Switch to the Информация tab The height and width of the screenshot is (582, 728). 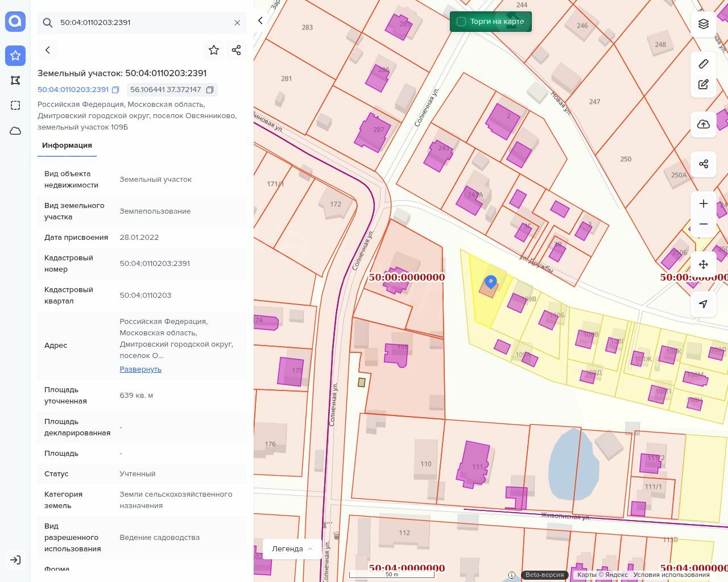point(67,145)
